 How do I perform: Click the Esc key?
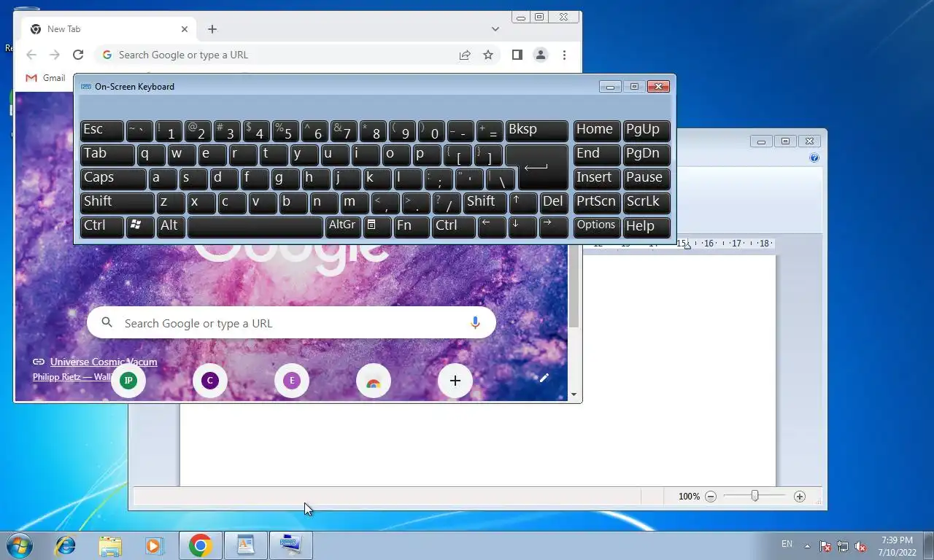101,131
